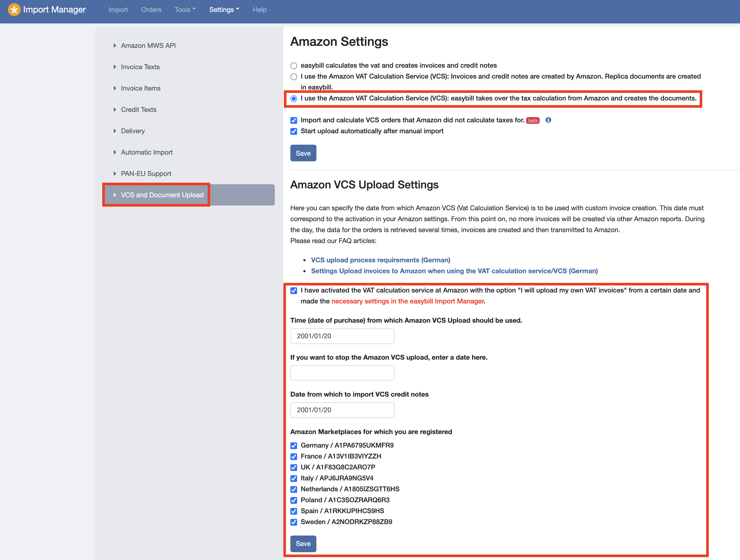Click 'Date from which to import VCS credit notes' label
The width and height of the screenshot is (740, 560).
click(359, 394)
